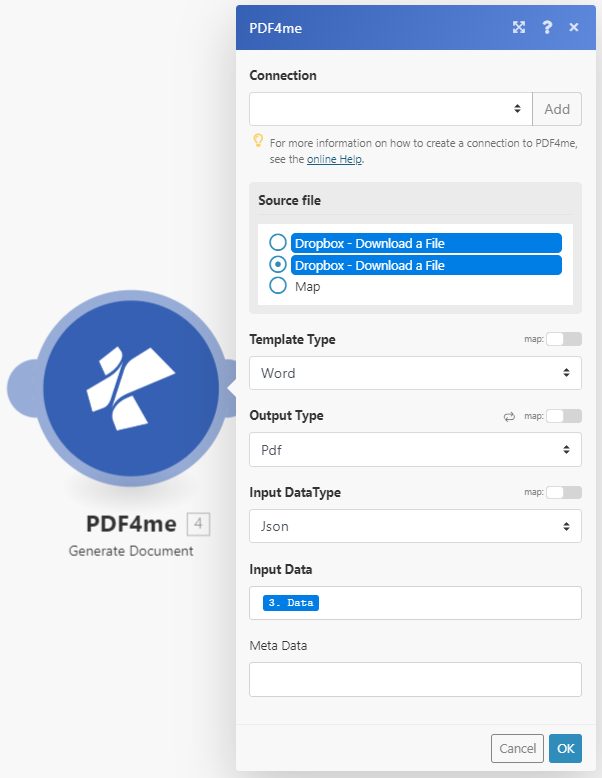This screenshot has width=602, height=778.
Task: Click the Output Type refresh arrows icon
Action: 509,416
